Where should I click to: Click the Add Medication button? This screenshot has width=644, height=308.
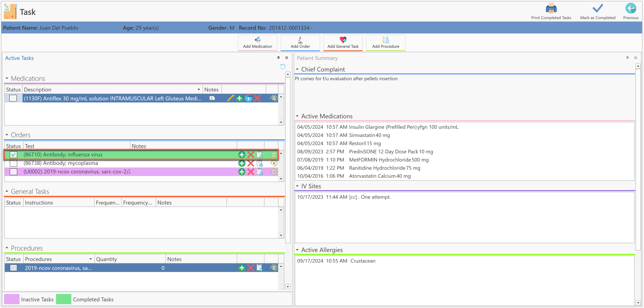click(x=258, y=43)
